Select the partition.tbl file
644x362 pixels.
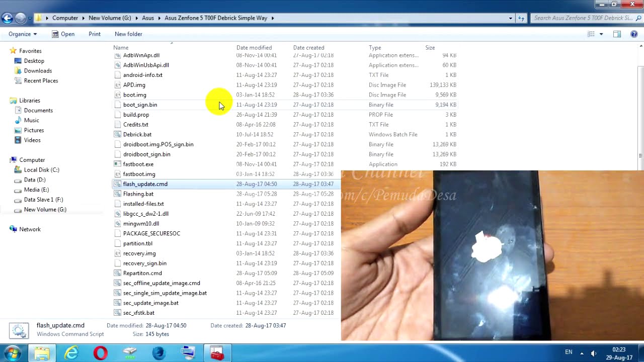pos(137,243)
